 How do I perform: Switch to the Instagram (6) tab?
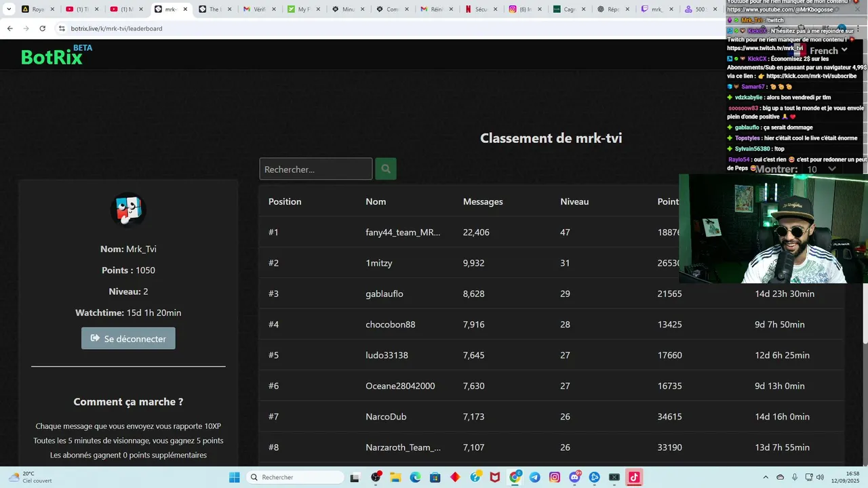point(525,9)
